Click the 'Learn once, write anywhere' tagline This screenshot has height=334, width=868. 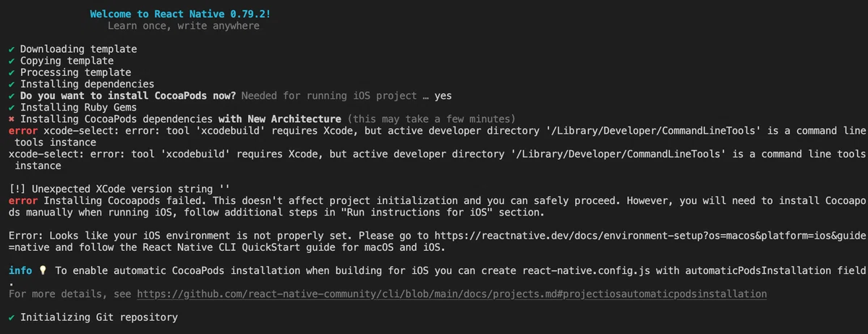(x=183, y=26)
